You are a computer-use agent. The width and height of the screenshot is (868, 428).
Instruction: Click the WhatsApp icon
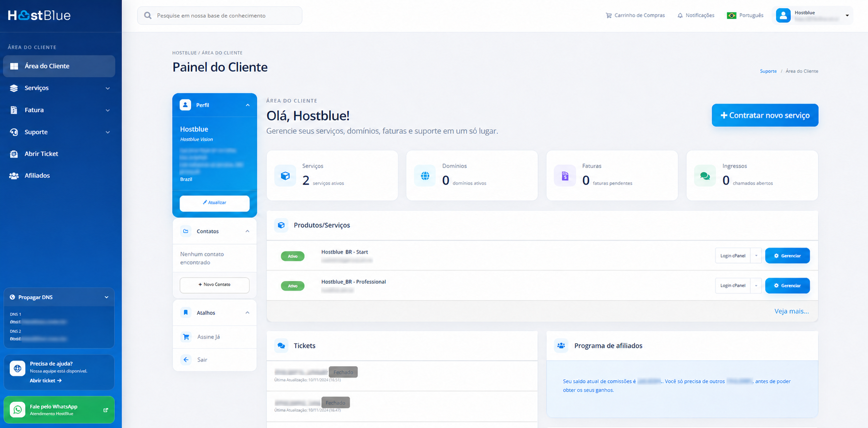pos(18,410)
